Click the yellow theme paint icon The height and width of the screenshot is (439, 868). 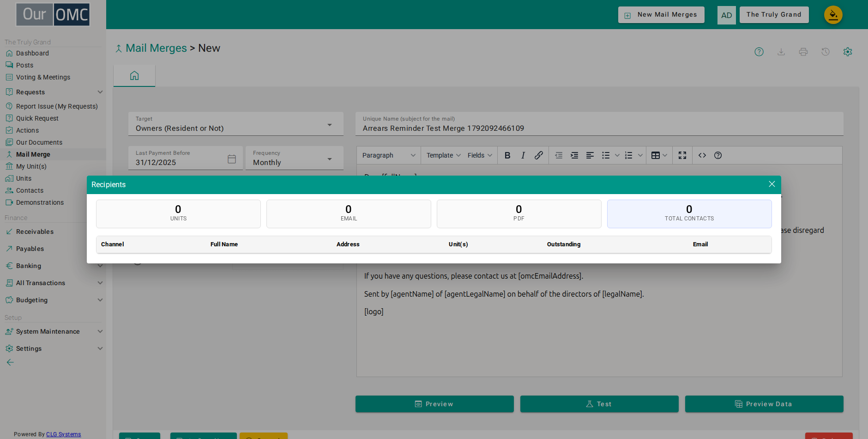pos(833,15)
